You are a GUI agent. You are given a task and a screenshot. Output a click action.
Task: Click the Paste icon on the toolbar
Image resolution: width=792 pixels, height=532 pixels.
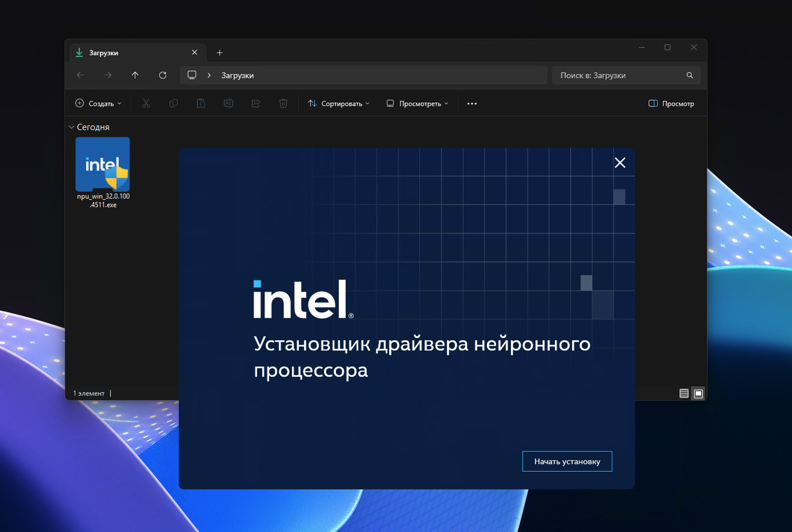pos(201,103)
